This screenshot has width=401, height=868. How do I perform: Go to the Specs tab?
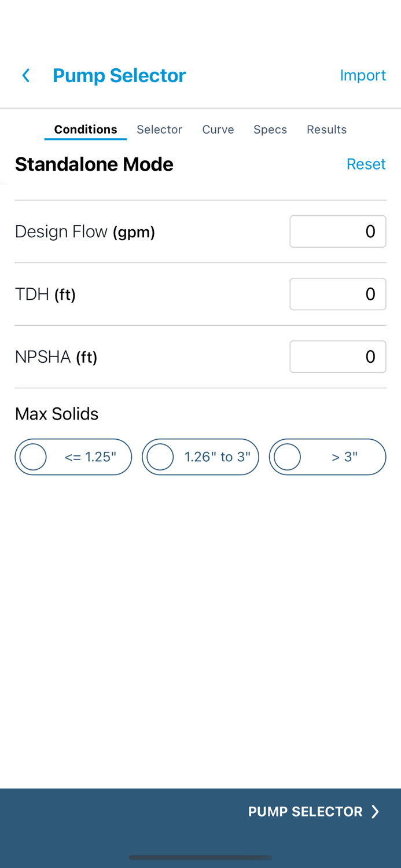click(270, 130)
